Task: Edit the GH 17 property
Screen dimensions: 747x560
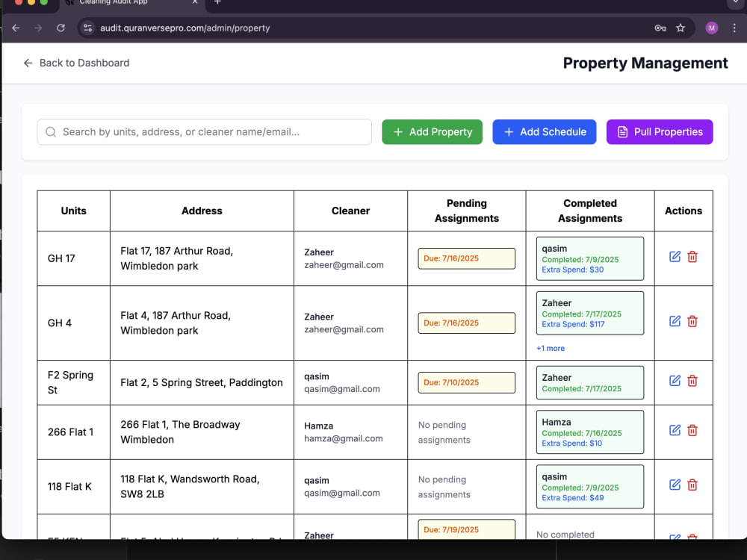Action: point(675,257)
